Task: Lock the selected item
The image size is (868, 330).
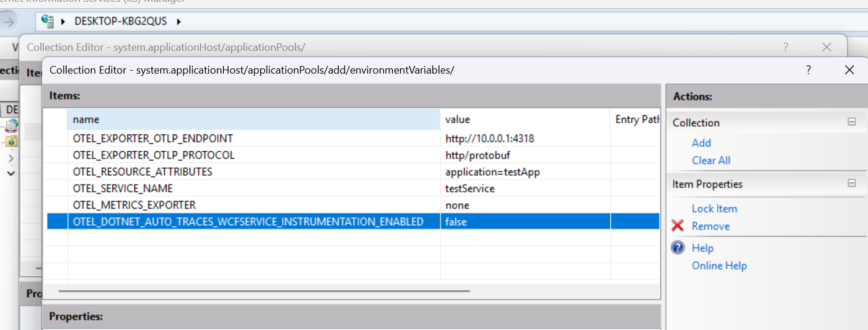Action: click(714, 209)
